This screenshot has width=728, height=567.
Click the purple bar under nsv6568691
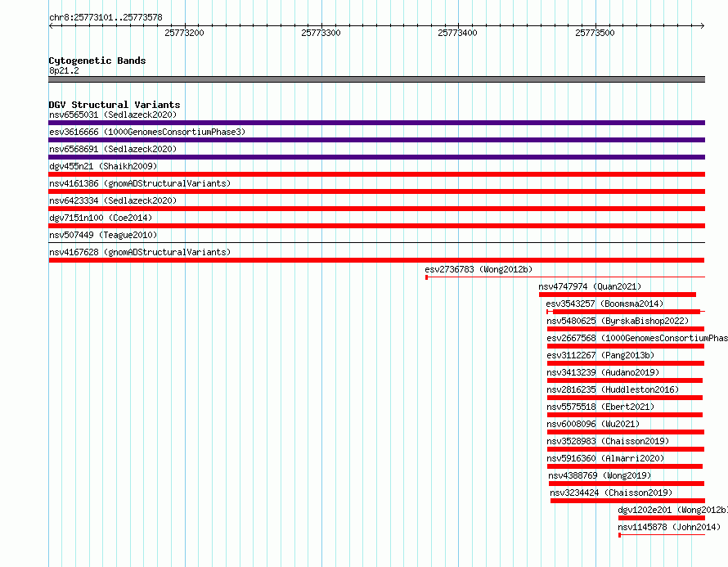pos(376,157)
